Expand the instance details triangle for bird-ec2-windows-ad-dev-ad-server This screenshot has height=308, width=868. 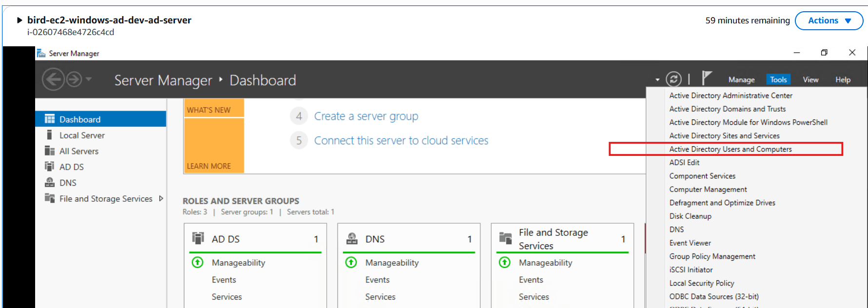20,20
